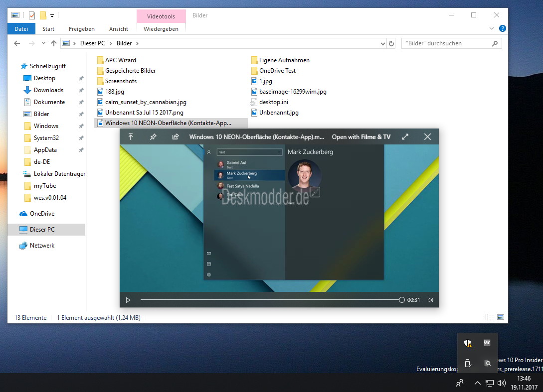Open recent locations dropdown

[43, 43]
